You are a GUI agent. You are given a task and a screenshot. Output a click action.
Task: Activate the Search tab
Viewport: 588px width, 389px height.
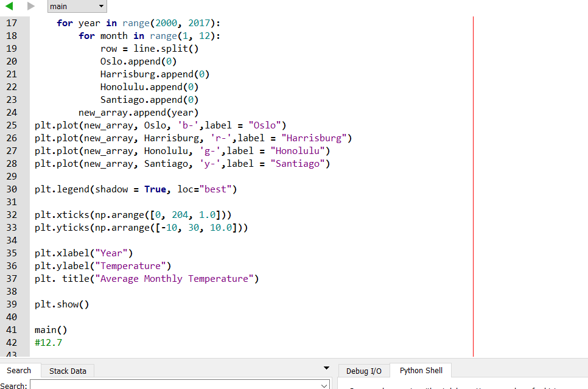tap(20, 370)
